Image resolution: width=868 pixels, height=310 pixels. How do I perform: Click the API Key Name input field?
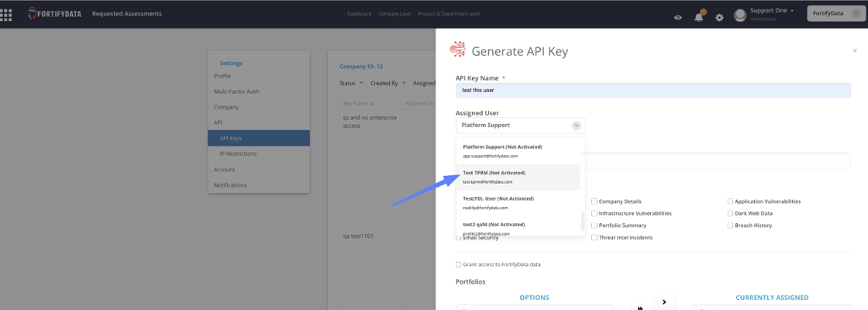tap(653, 90)
